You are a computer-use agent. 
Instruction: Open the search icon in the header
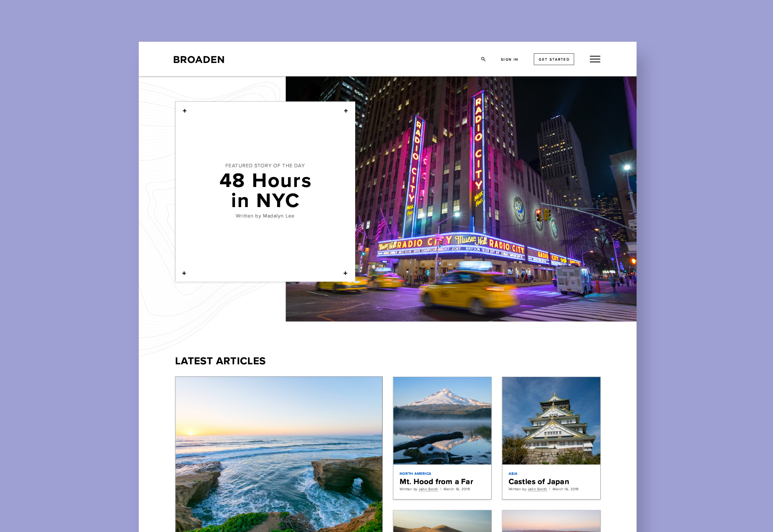[483, 59]
